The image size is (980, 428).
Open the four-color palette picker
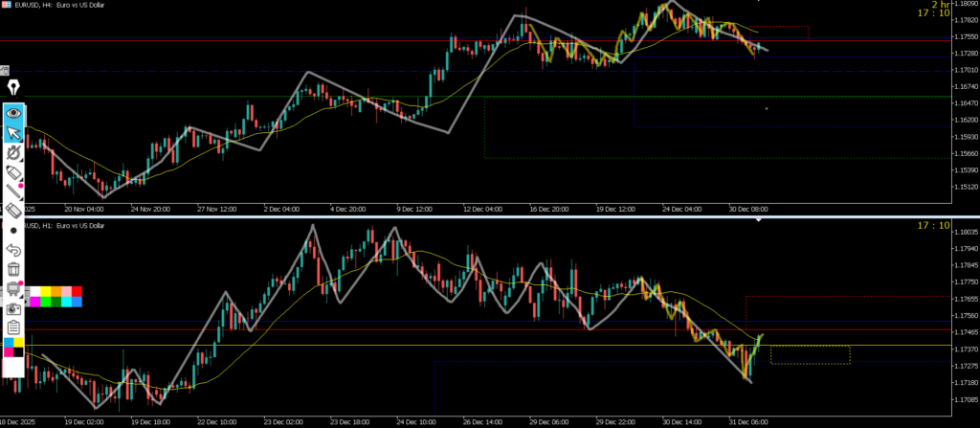click(x=14, y=347)
